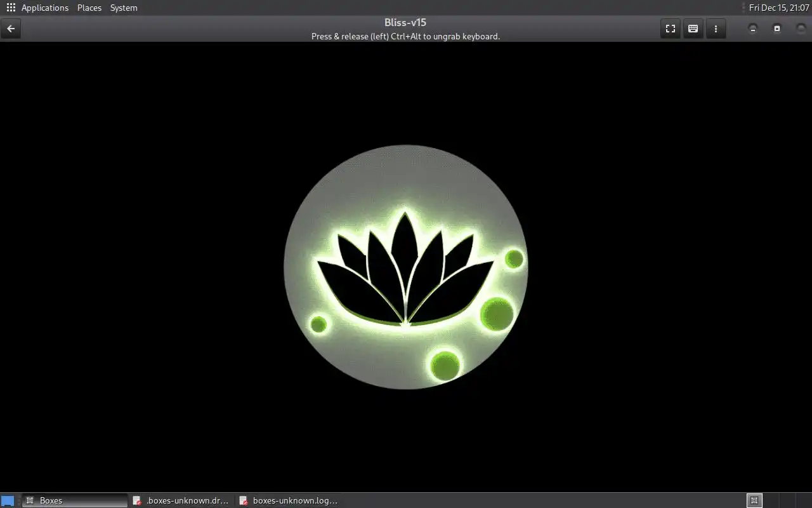The image size is (812, 508).
Task: Click the show desktop button in bottom panel
Action: click(x=8, y=501)
